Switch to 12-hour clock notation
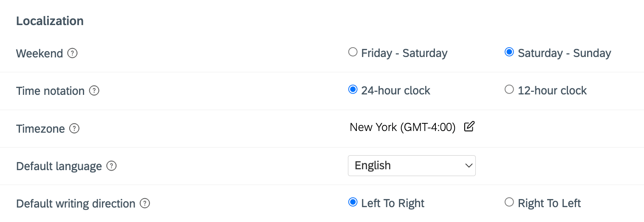The height and width of the screenshot is (222, 644). [x=509, y=90]
